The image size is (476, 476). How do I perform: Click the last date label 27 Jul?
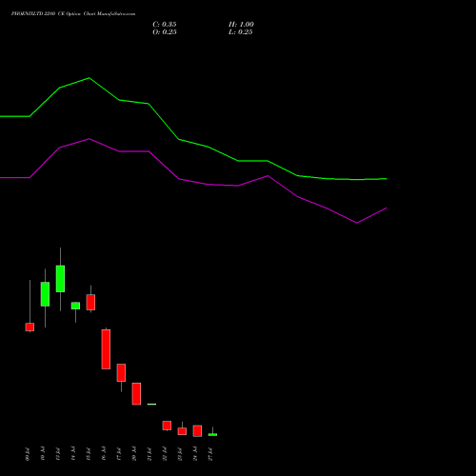[210, 454]
